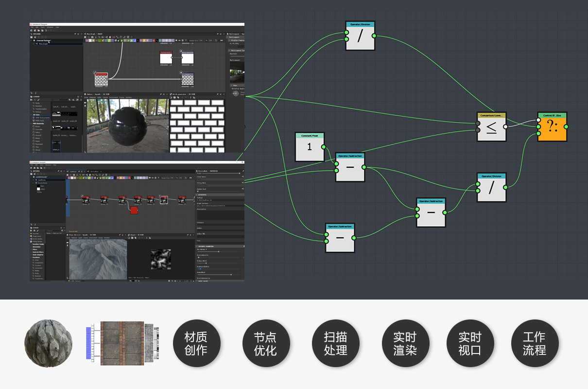Click the lower Division node's output connector
Screen dimensions: 588x389
pyautogui.click(x=505, y=187)
